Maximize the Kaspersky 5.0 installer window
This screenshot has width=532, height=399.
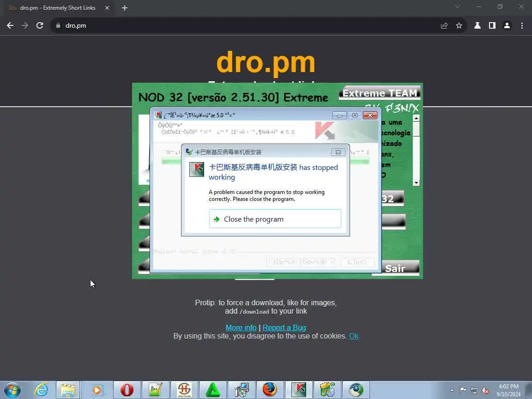coord(355,115)
